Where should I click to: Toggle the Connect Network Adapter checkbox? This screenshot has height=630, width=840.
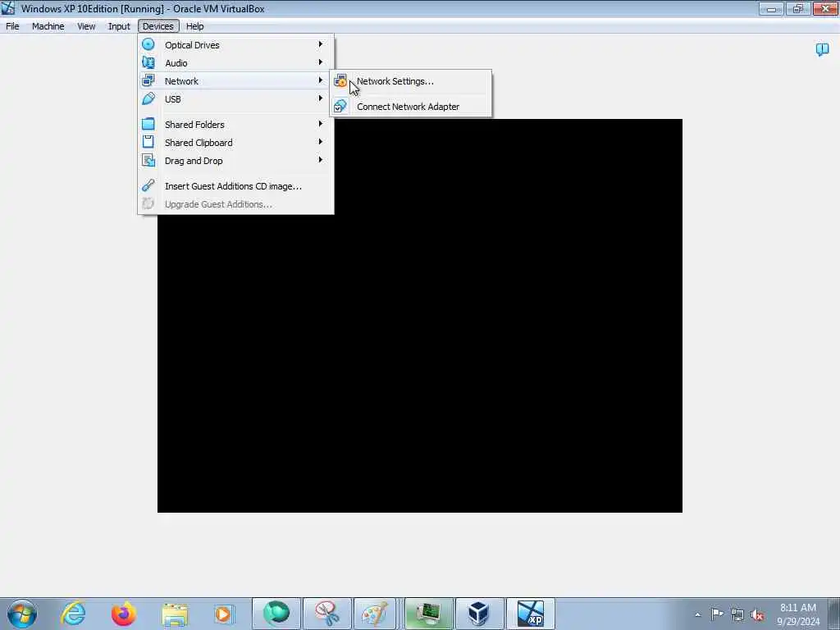[340, 106]
